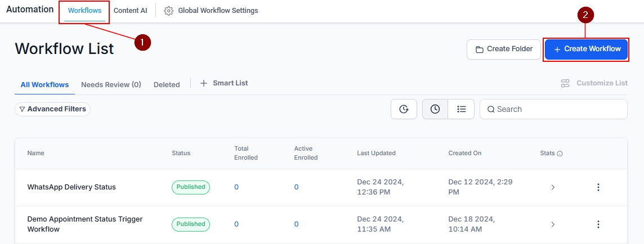Screen dimensions: 644x244
Task: Click the plus icon beside Smart List
Action: tap(204, 83)
